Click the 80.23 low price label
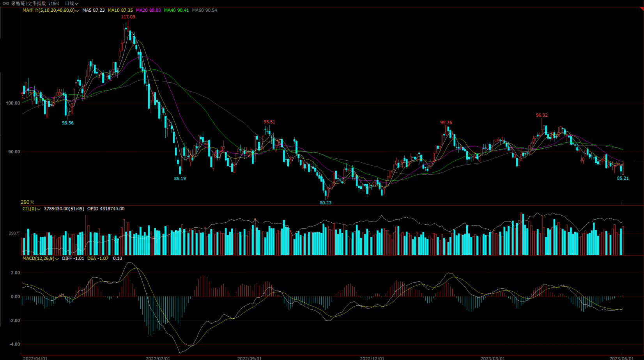Screen dimensions: 644x360 tap(326, 203)
